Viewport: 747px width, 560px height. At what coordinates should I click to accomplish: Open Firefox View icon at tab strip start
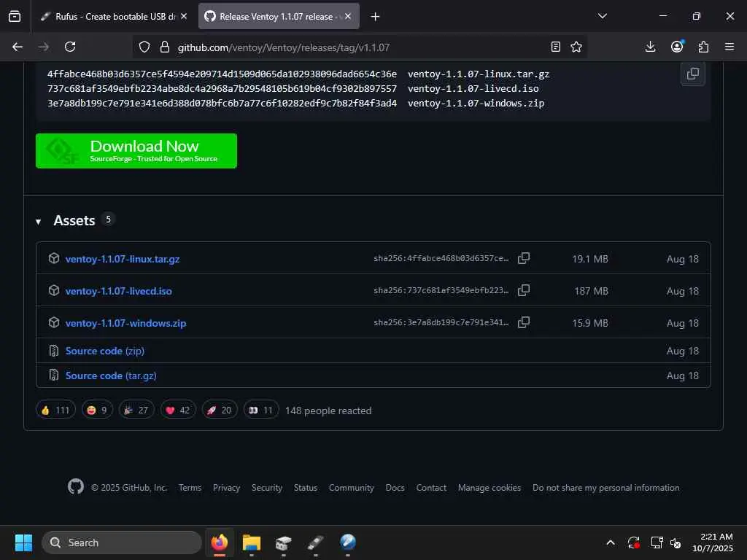(15, 16)
